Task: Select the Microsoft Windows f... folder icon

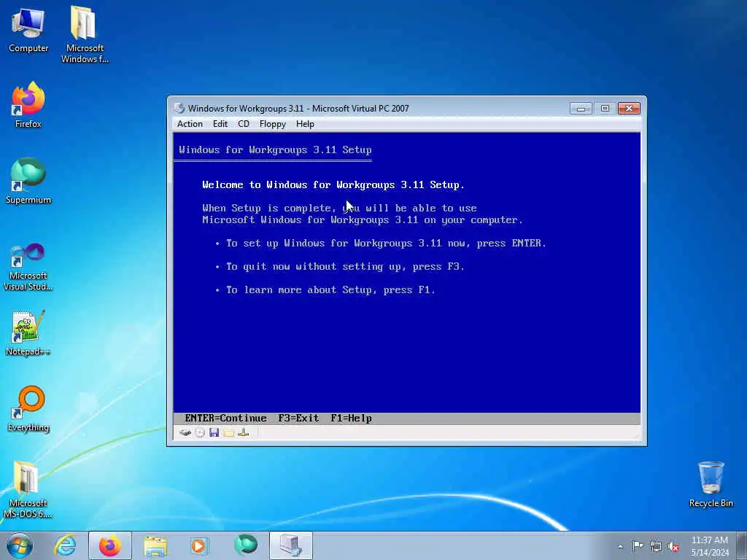Action: coord(85,35)
